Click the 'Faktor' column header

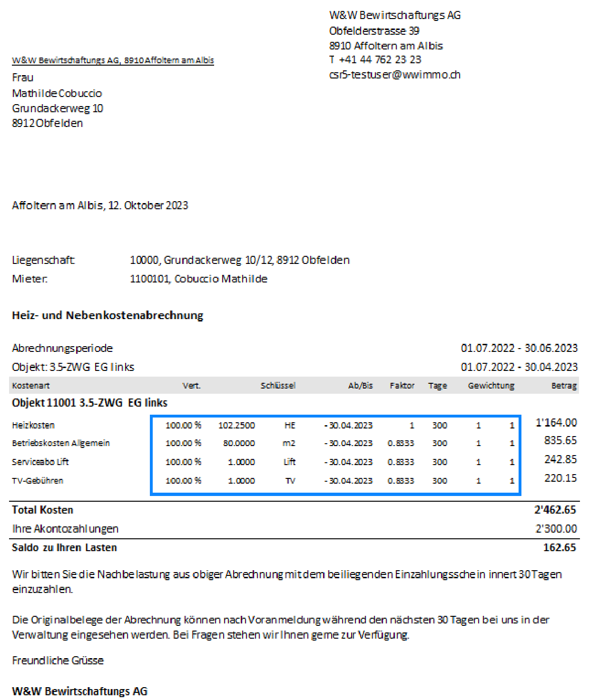pyautogui.click(x=402, y=386)
